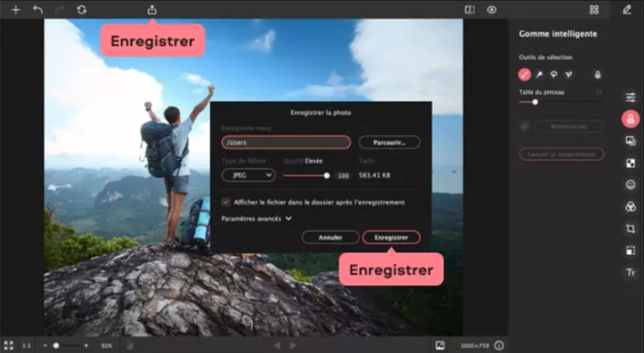Open the grid menu icon at top right
Image resolution: width=644 pixels, height=353 pixels.
pyautogui.click(x=594, y=10)
